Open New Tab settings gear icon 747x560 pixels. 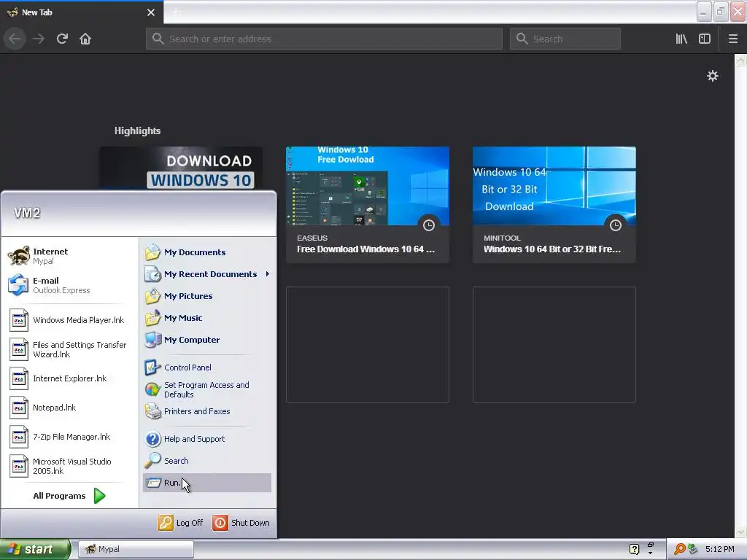pyautogui.click(x=712, y=76)
